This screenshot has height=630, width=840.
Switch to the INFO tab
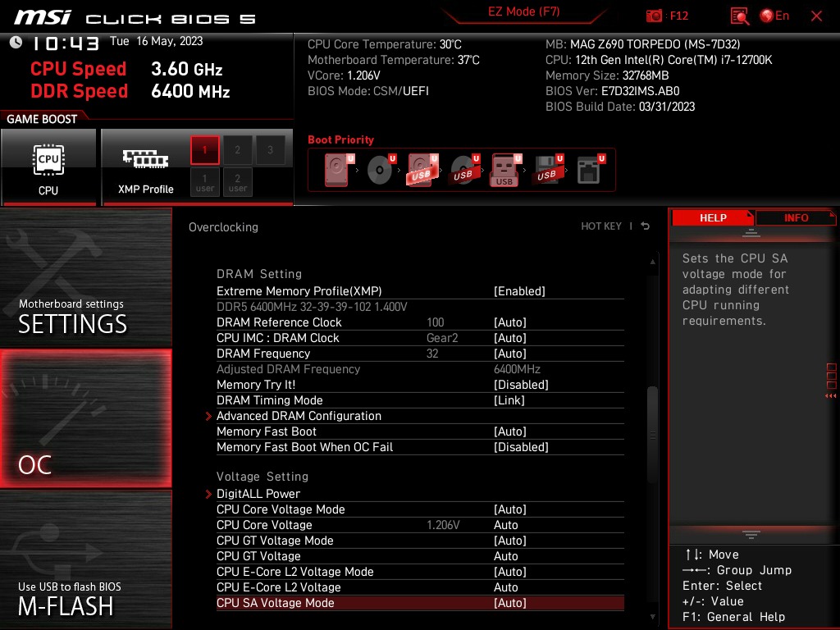(x=796, y=218)
